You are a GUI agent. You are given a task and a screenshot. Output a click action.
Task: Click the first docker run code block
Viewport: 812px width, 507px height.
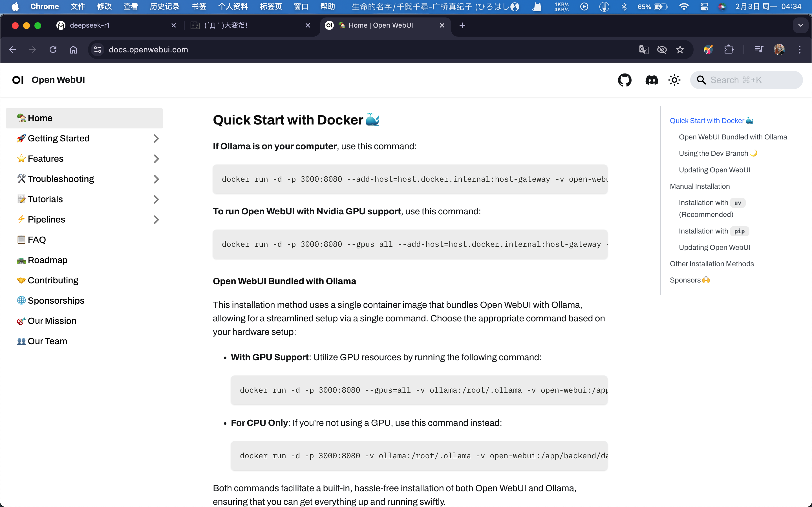click(410, 179)
